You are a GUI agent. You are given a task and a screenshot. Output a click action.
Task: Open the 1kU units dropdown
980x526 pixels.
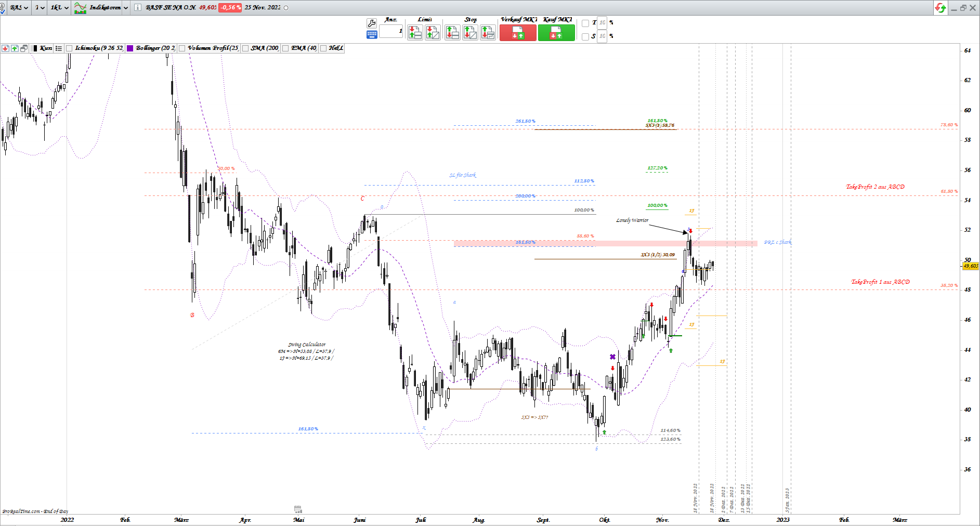[60, 8]
